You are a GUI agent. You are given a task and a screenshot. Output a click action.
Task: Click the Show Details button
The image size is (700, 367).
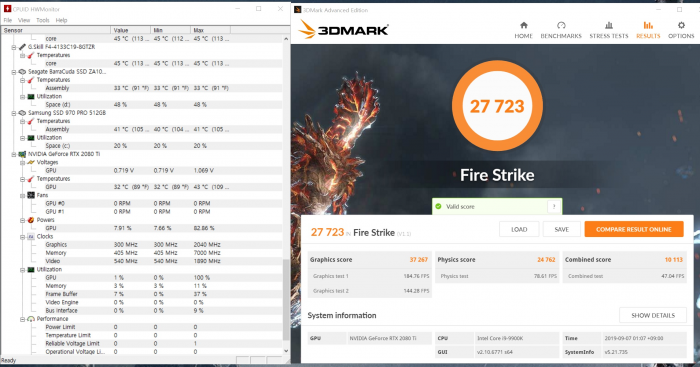coord(653,315)
